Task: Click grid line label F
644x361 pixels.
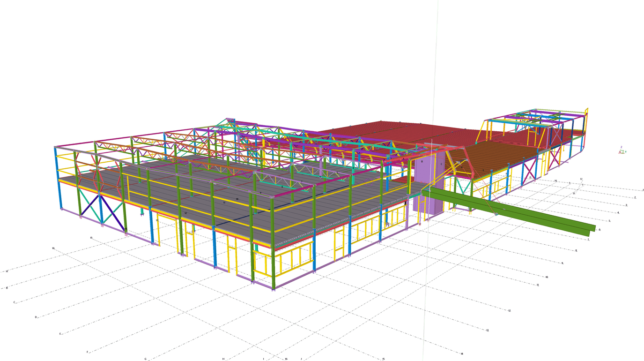Action: click(x=87, y=352)
